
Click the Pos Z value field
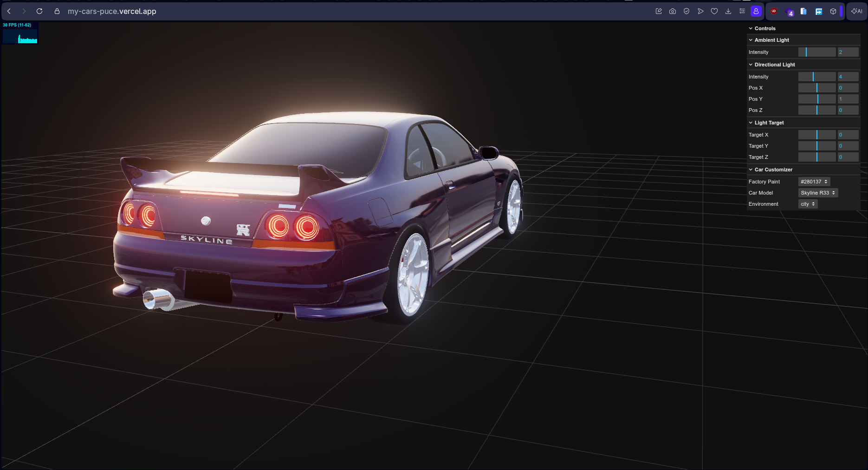[x=848, y=110]
